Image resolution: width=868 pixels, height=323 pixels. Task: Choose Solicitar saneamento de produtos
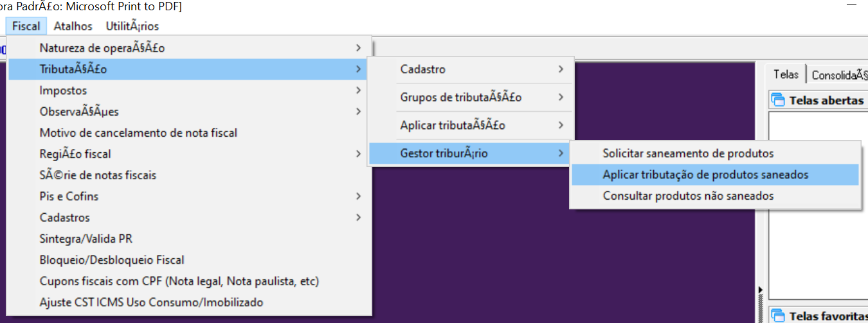click(715, 153)
